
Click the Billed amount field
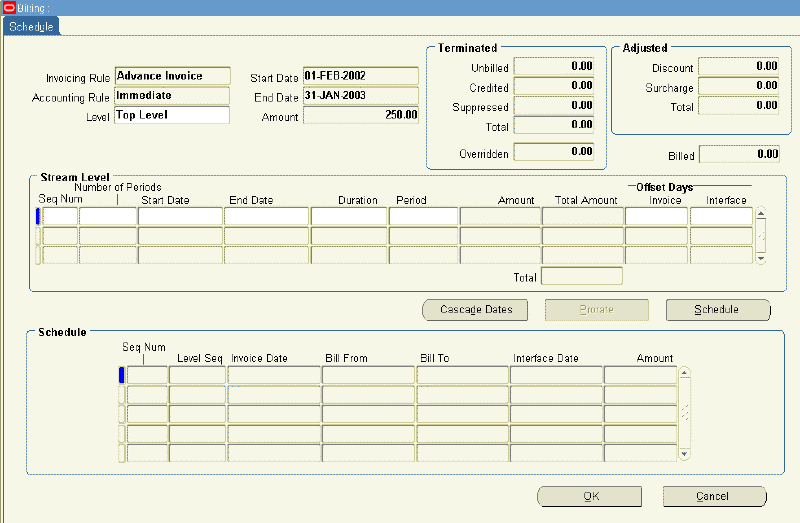(739, 154)
